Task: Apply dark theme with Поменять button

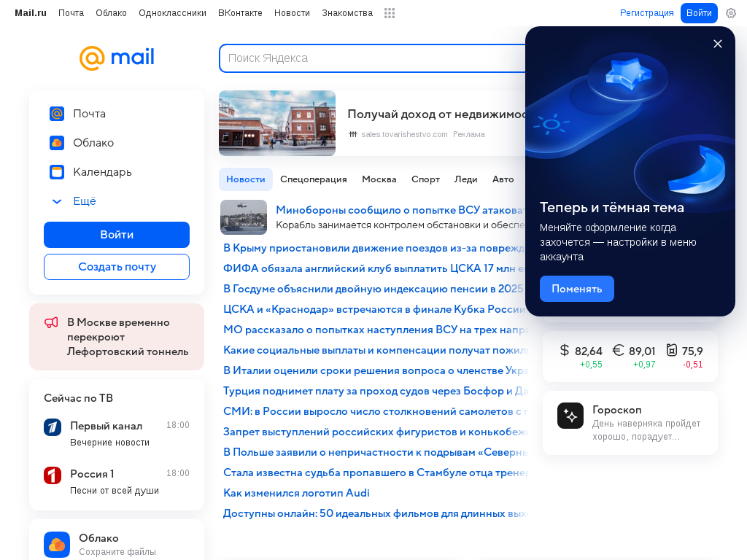Action: (x=576, y=289)
